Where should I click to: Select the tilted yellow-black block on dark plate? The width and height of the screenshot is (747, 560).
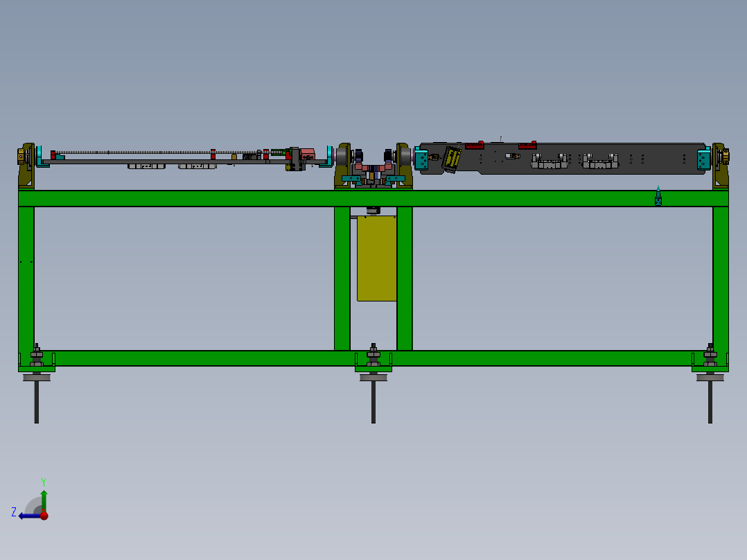click(451, 159)
